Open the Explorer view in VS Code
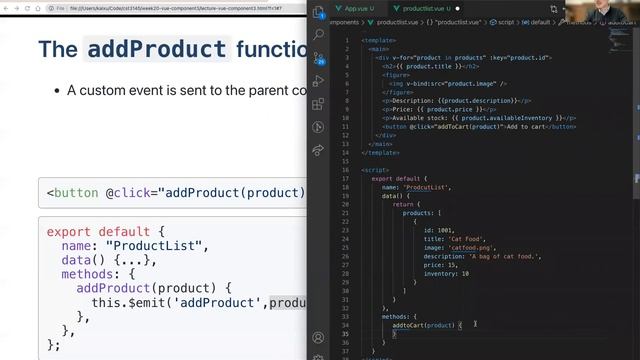640x360 pixels. [x=318, y=12]
